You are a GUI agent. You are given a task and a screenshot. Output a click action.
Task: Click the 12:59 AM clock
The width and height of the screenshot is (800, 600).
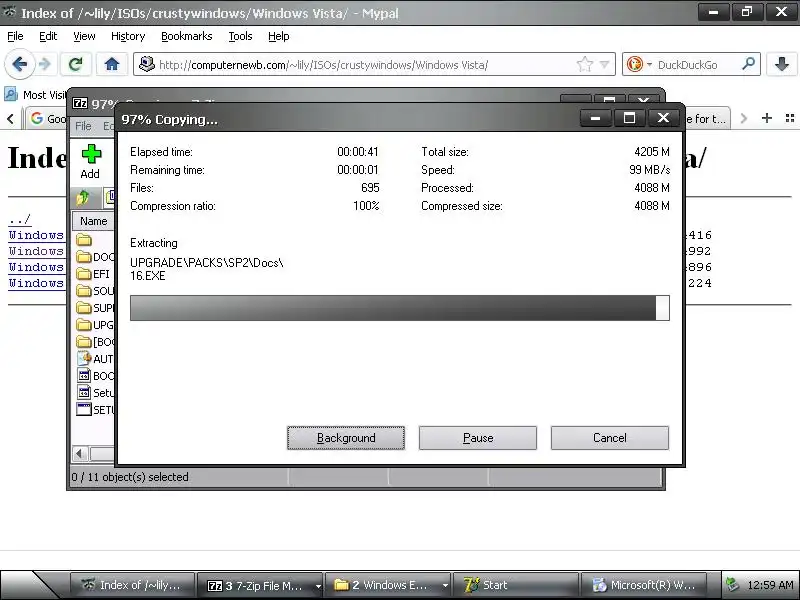[770, 585]
